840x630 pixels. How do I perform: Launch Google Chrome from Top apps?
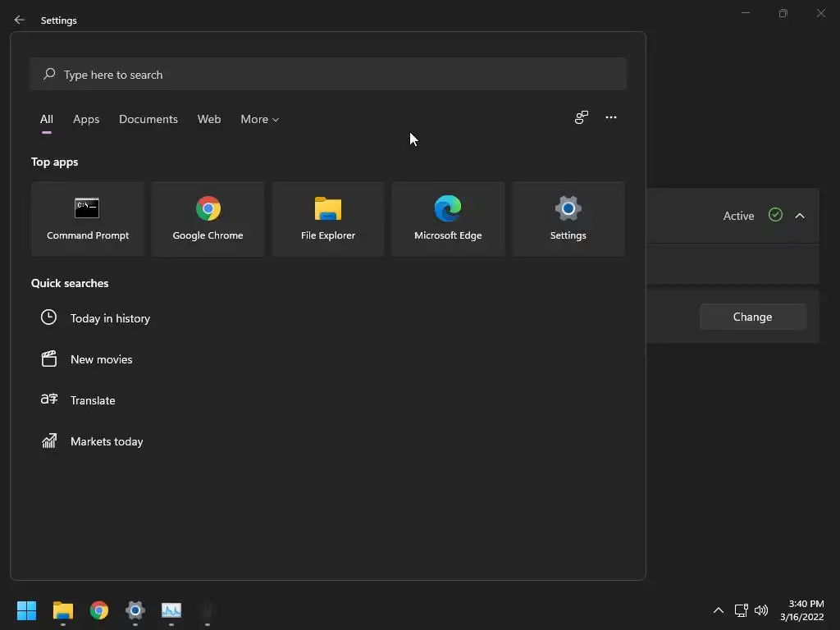208,218
